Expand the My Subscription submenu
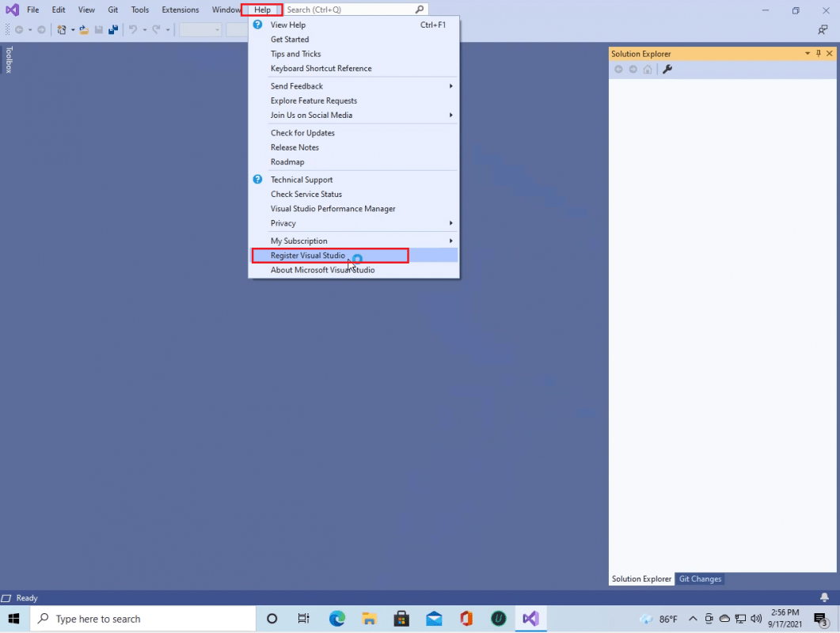 click(451, 241)
